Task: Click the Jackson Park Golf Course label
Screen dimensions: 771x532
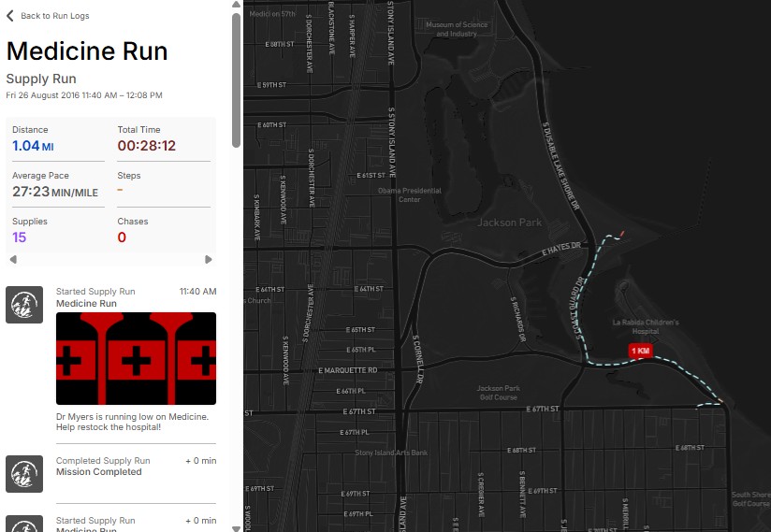Action: tap(498, 393)
